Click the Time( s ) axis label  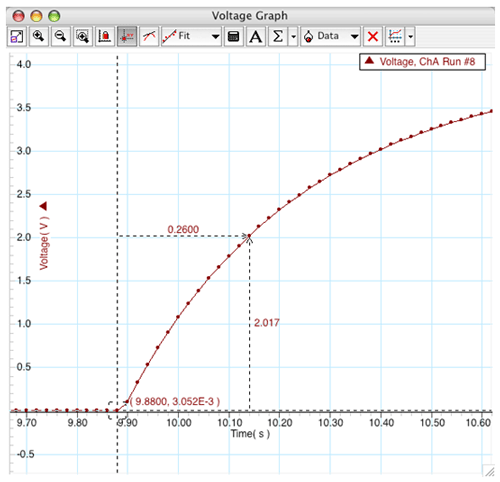(250, 434)
